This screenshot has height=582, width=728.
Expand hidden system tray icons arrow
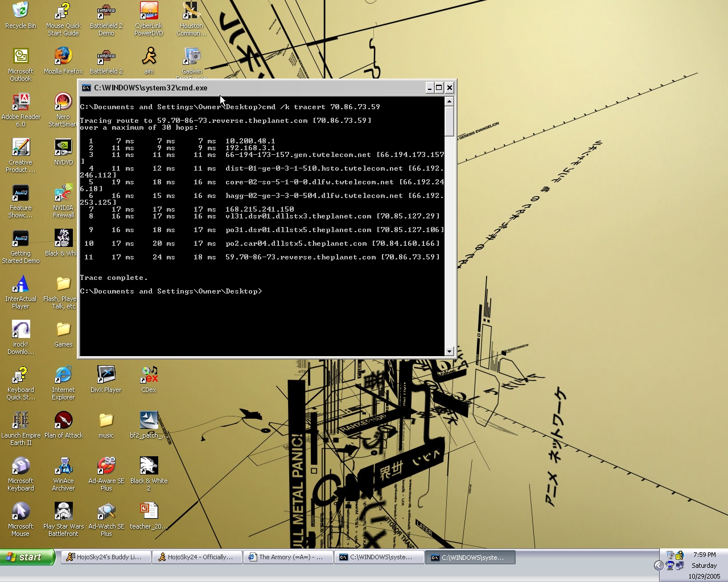(659, 565)
